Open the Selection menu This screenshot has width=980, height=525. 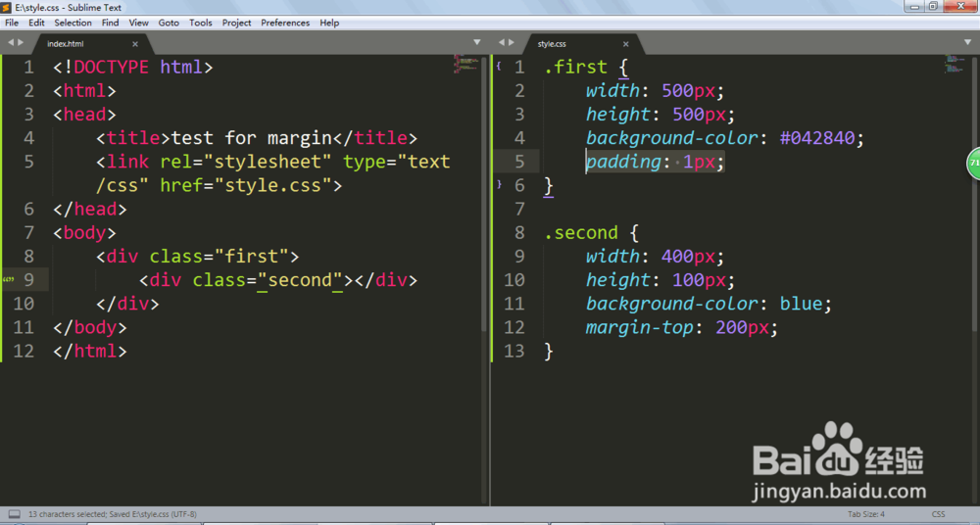tap(73, 23)
